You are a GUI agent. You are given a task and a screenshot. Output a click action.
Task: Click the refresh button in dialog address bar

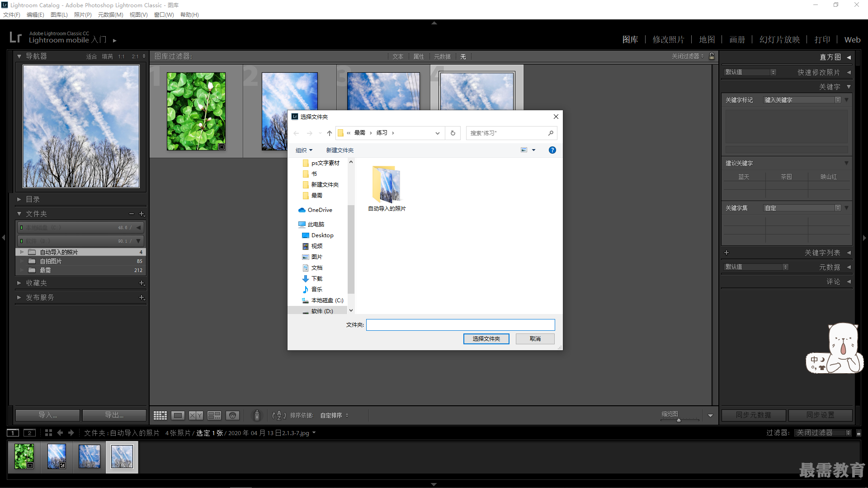453,133
